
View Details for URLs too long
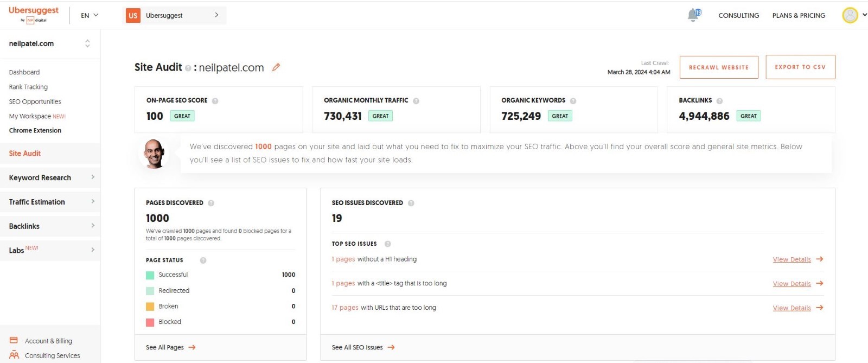(792, 308)
